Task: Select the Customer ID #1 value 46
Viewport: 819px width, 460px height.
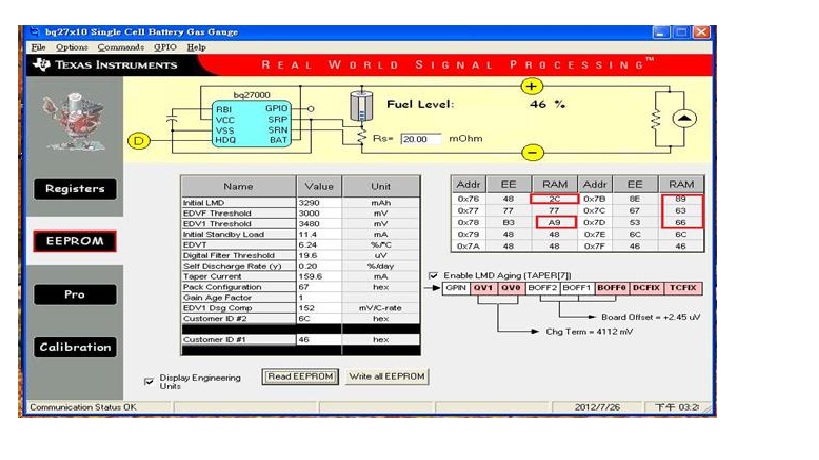Action: click(x=319, y=339)
